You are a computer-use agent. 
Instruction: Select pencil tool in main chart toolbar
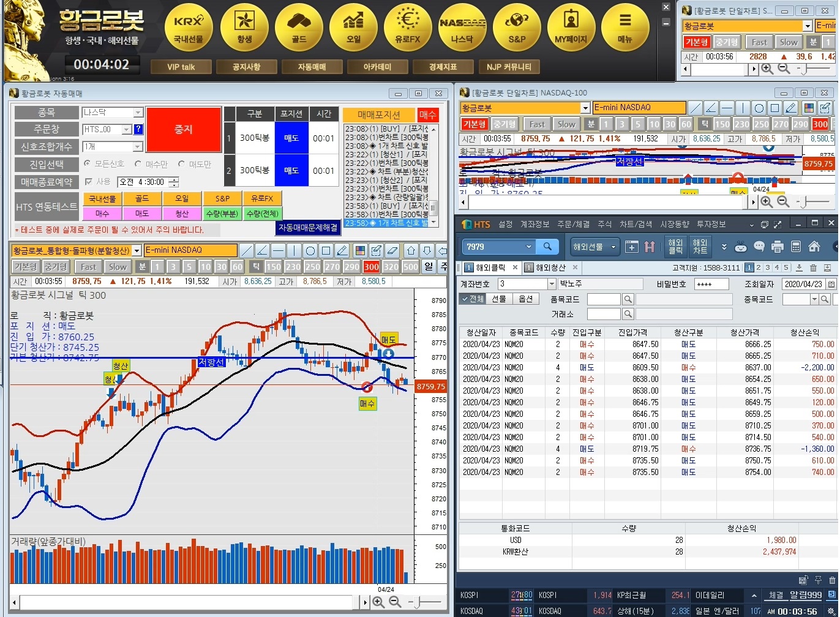[x=342, y=250]
